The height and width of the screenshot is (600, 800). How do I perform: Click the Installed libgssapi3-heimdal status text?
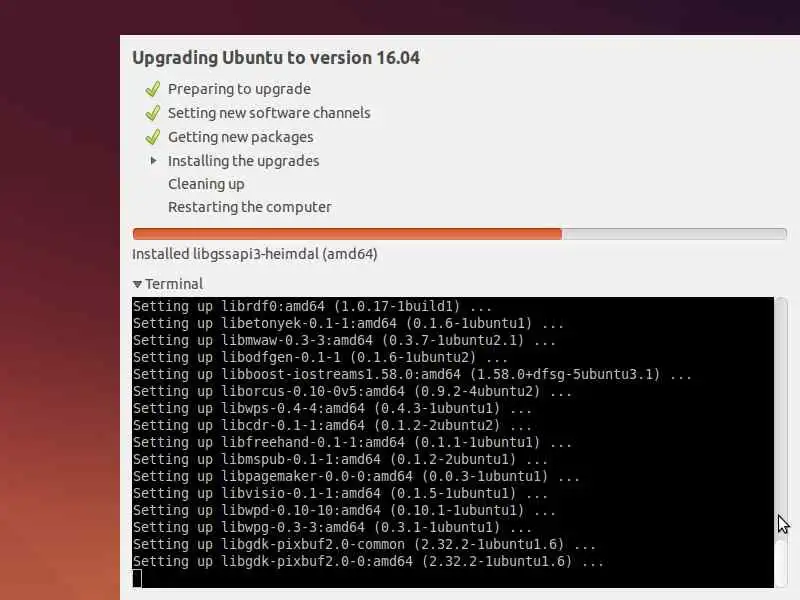tap(255, 254)
